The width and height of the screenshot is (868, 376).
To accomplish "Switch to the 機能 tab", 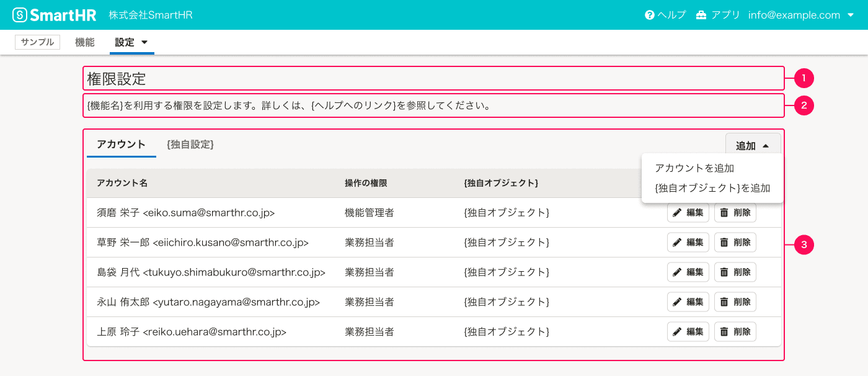I will 85,42.
